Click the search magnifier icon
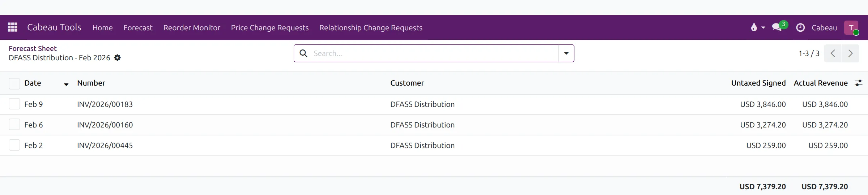This screenshot has height=195, width=868. [x=303, y=53]
